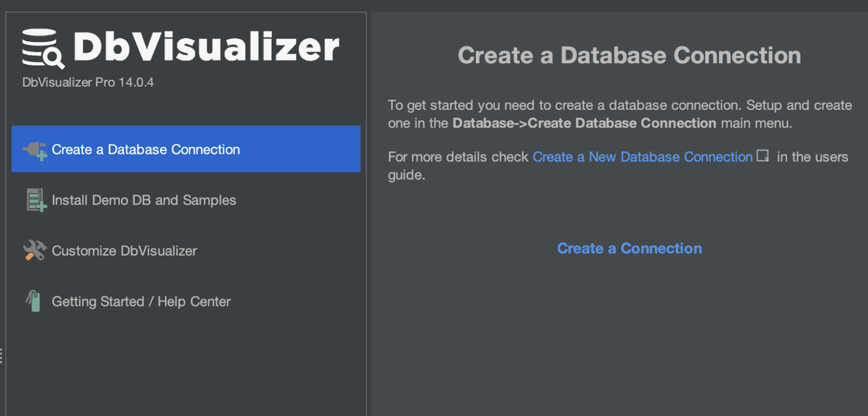Click the DbVisualizer Pro 14.0.4 version label
Viewport: 868px width, 416px height.
88,82
